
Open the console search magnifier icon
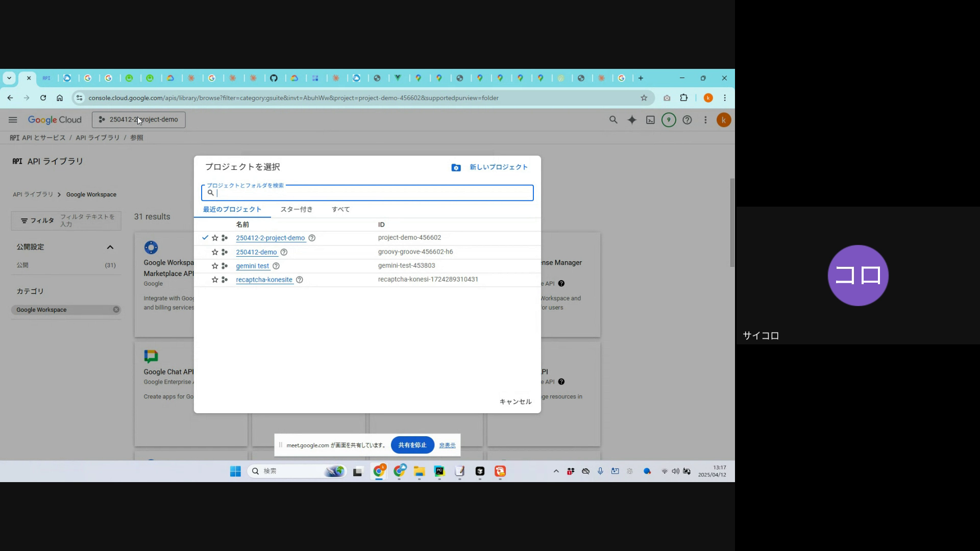pyautogui.click(x=613, y=120)
